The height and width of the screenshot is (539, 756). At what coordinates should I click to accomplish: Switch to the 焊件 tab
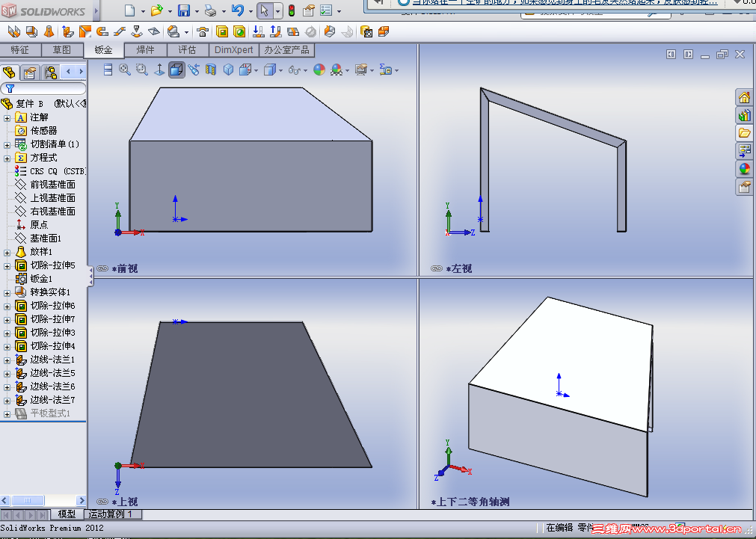[146, 50]
